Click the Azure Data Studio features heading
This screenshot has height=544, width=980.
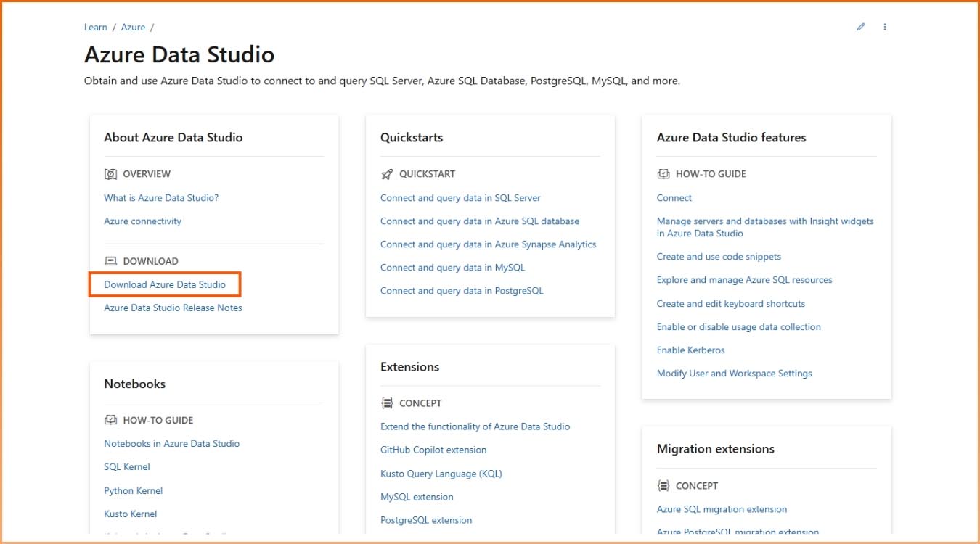click(732, 137)
